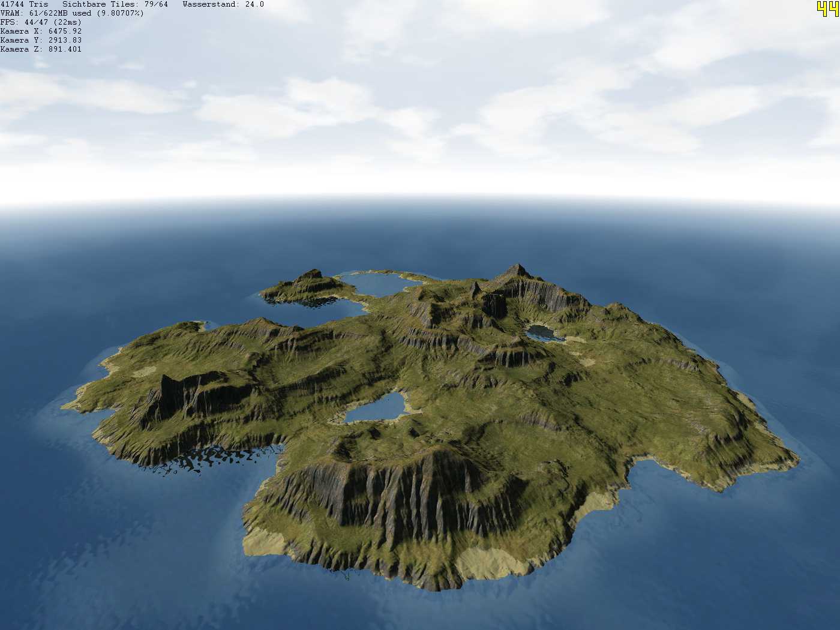Click the 'Kamera X: 6475.92' coordinate
Viewport: 840px width, 630px height.
(x=41, y=31)
